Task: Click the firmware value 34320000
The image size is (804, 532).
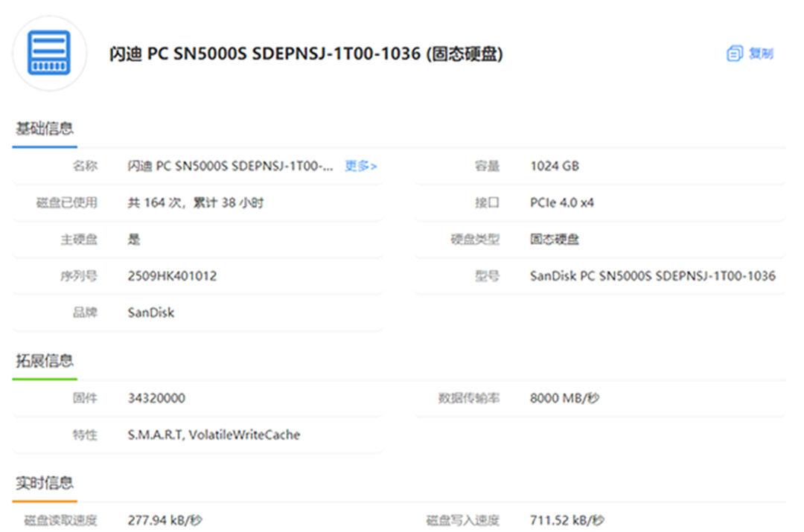Action: click(x=156, y=398)
